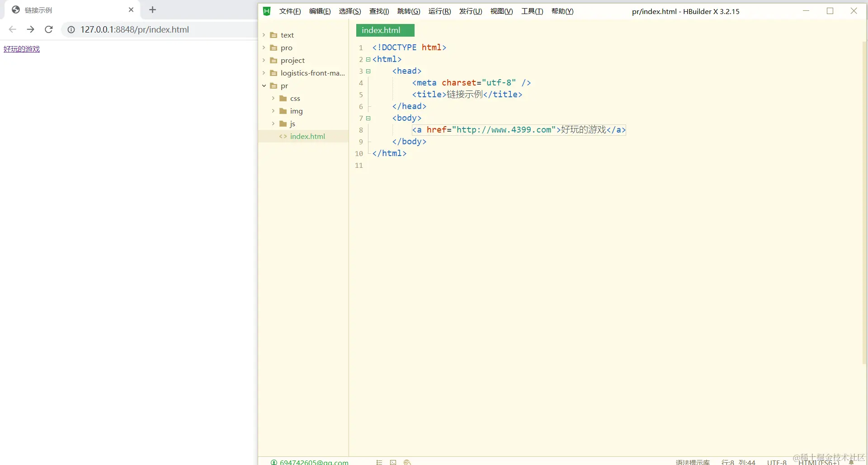Click the index.html file icon in tree
The height and width of the screenshot is (465, 868).
tap(283, 136)
